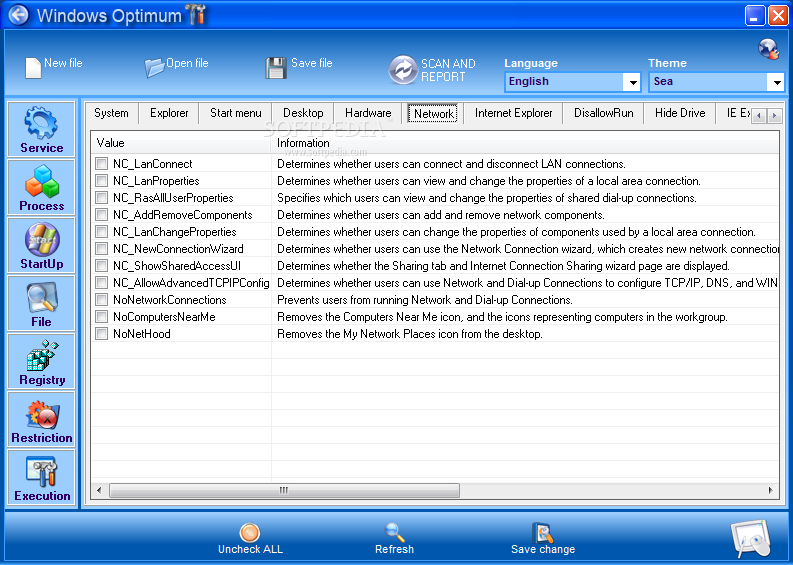Open the Registry section
This screenshot has height=565, width=793.
coord(41,362)
